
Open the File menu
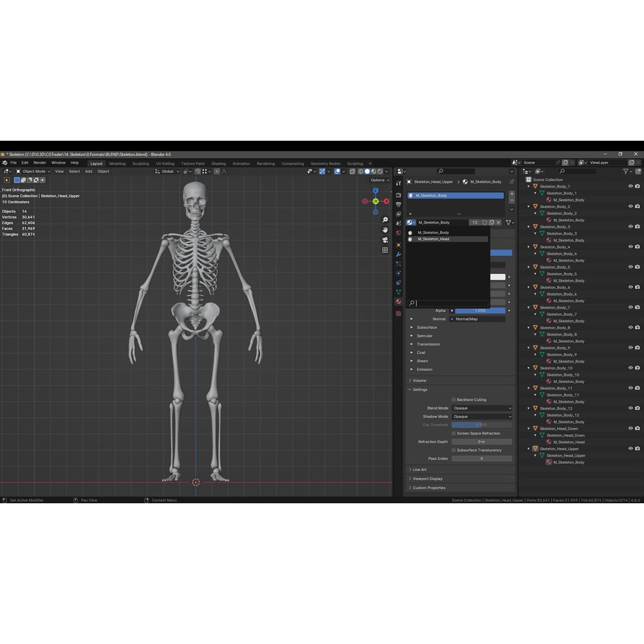14,163
